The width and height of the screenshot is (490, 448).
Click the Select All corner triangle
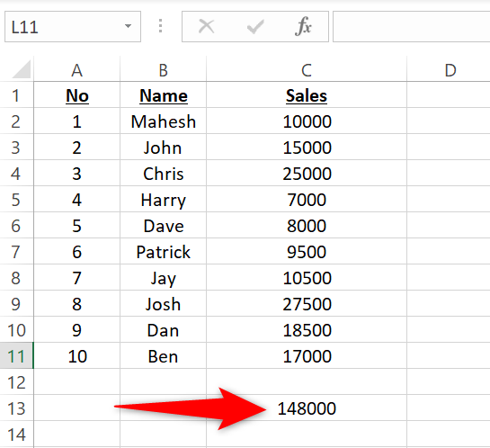click(22, 69)
